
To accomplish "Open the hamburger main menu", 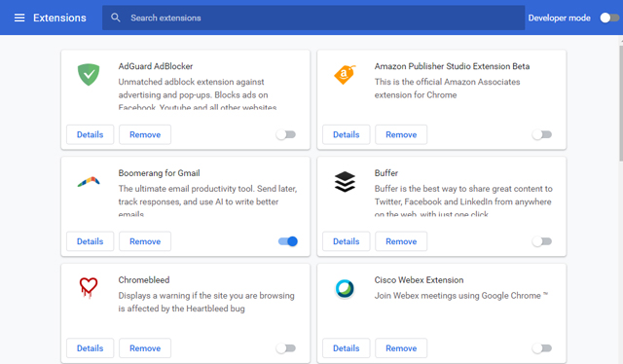I will (x=19, y=18).
